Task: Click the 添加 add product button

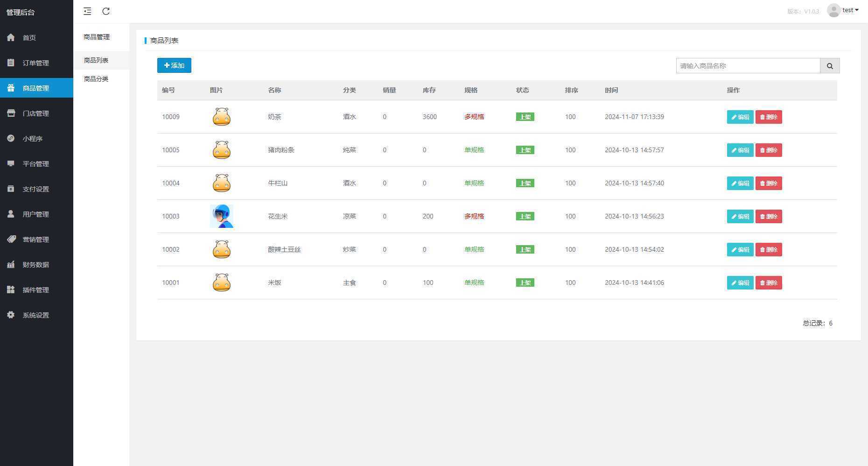Action: 174,65
